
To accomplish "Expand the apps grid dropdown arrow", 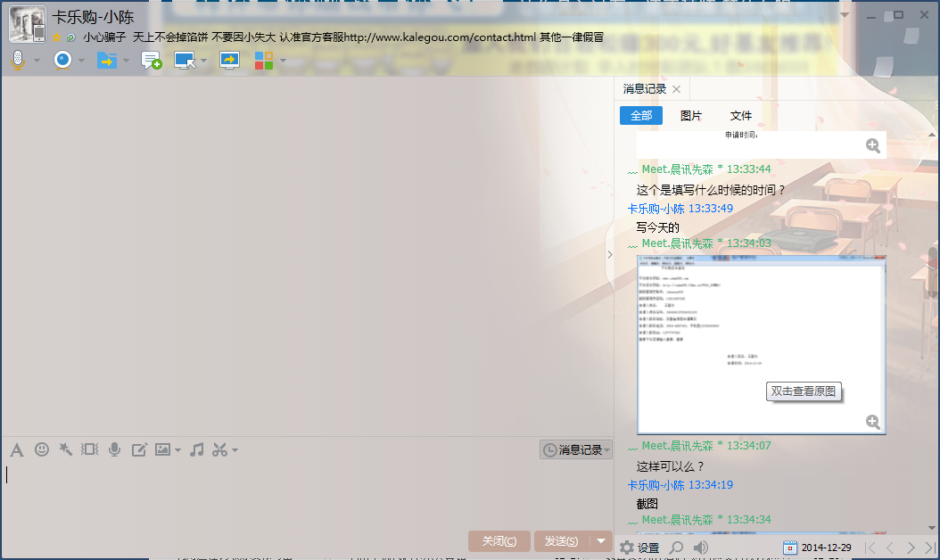I will click(284, 61).
